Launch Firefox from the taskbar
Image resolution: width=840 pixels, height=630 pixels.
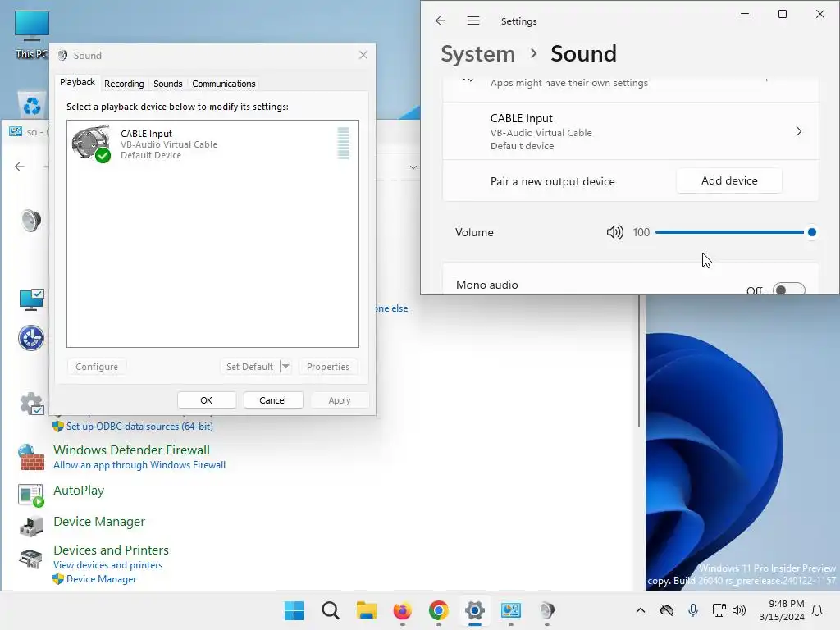[x=402, y=610]
